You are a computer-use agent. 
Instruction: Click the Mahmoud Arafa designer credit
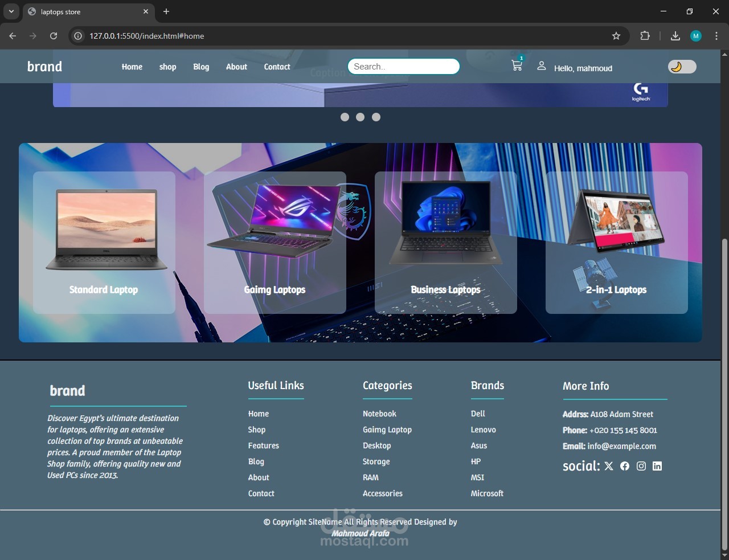tap(361, 533)
